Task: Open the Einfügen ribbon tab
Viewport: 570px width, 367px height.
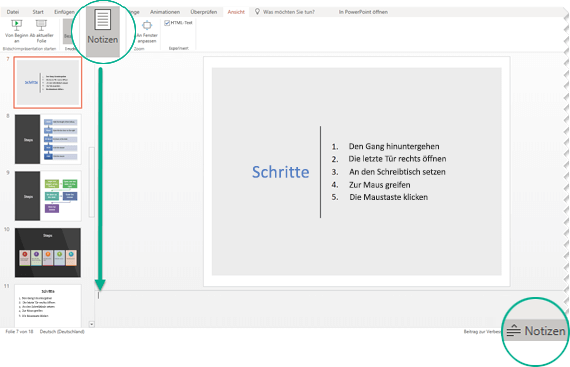Action: 64,12
